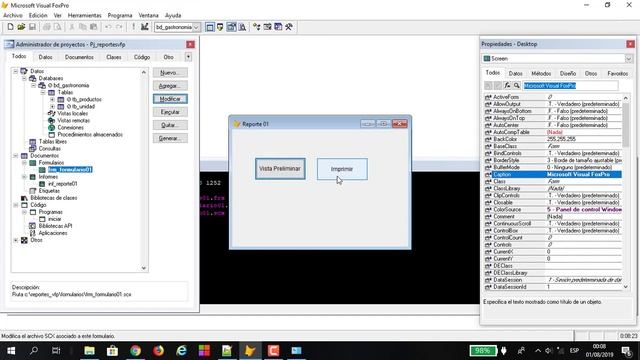Switch to Métodos tab in Propiedades
The height and width of the screenshot is (360, 640).
(x=541, y=73)
